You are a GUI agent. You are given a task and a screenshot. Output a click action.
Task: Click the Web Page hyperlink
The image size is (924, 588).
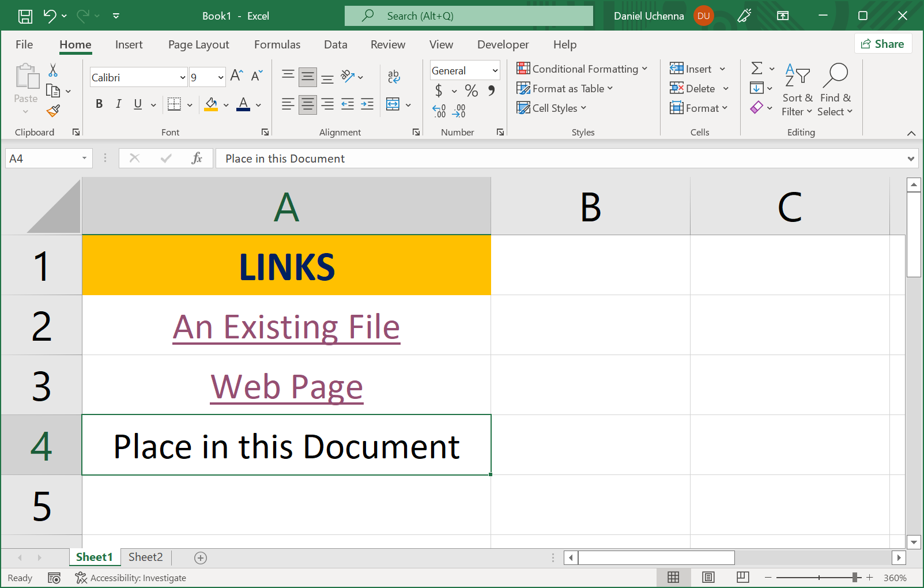pyautogui.click(x=286, y=386)
